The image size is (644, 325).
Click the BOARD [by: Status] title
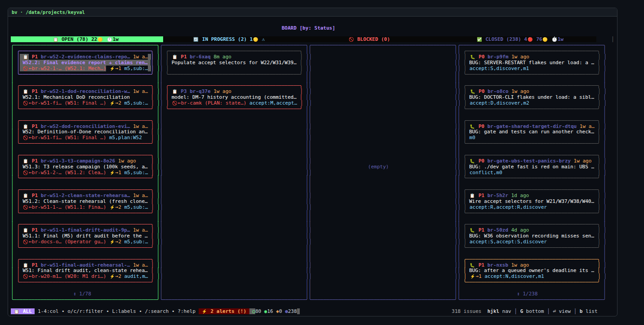(x=308, y=28)
